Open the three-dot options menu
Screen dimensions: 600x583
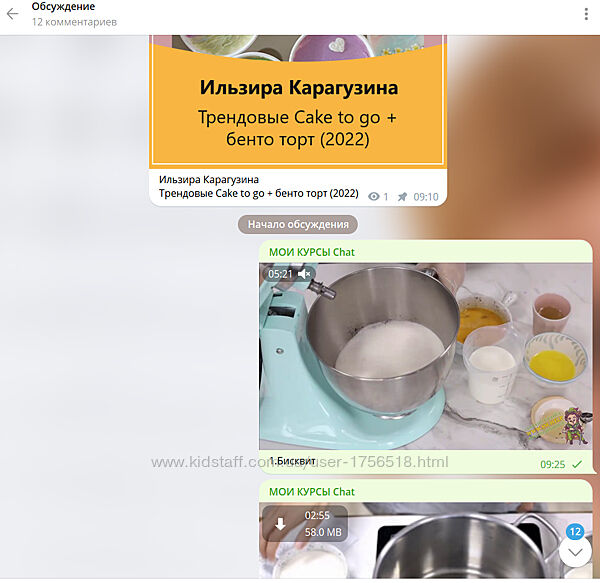pyautogui.click(x=586, y=14)
